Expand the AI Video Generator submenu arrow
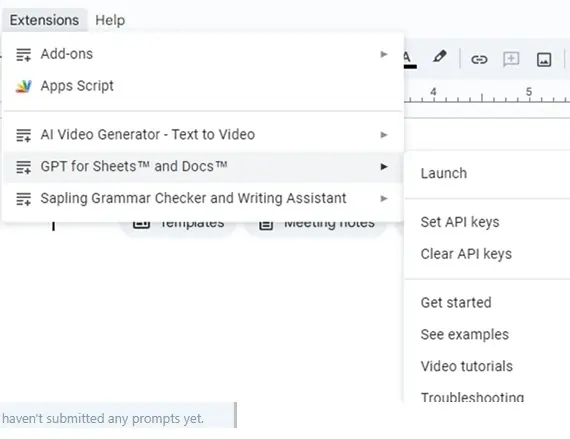 pyautogui.click(x=384, y=135)
